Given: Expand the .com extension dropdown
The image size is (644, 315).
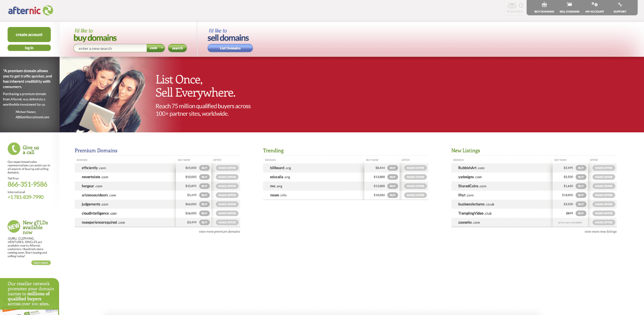Looking at the screenshot, I should click(x=156, y=48).
